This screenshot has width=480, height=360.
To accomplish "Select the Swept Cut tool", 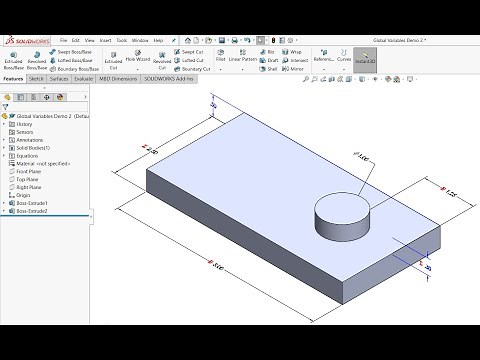I will (x=188, y=52).
